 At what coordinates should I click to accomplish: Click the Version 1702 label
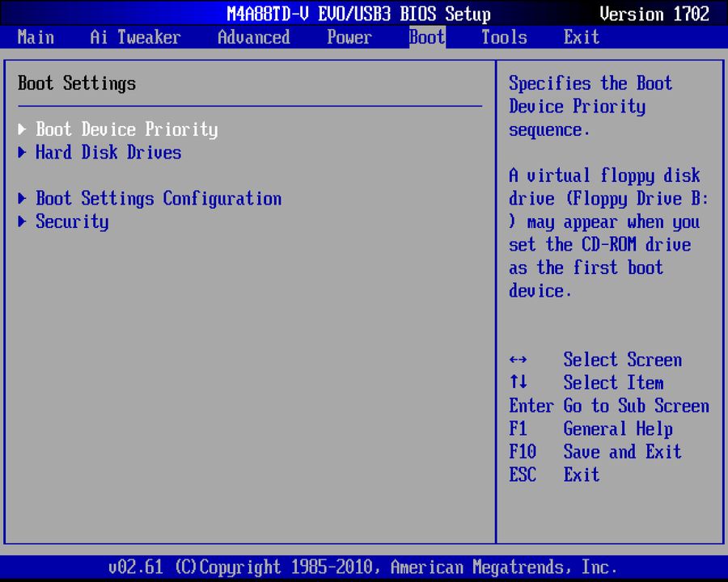657,14
